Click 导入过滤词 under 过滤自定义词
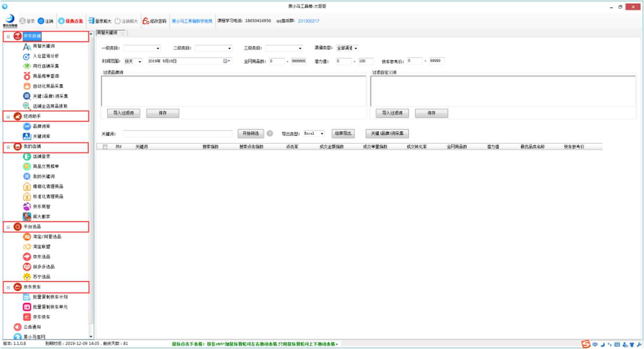This screenshot has height=349, width=644. coord(392,113)
